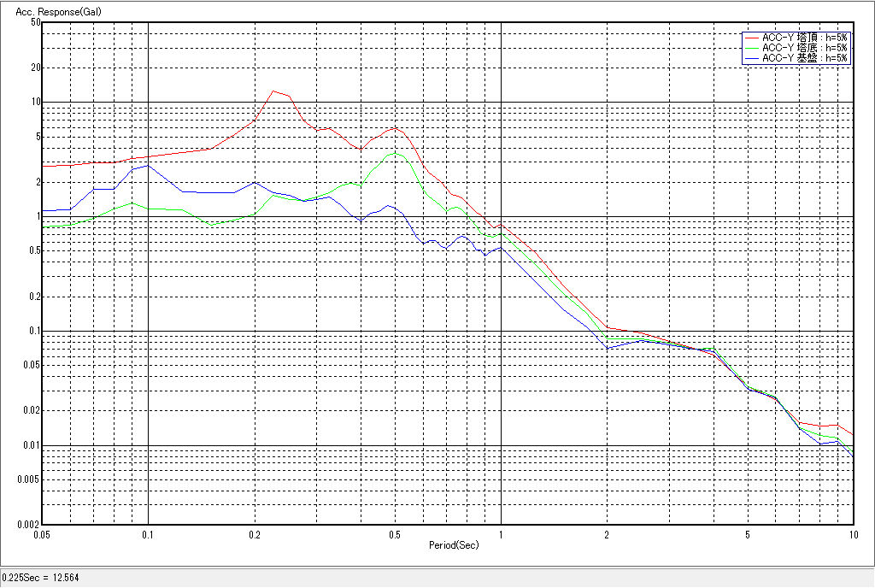This screenshot has height=588, width=875.
Task: Select the ACC-Y 塔底 h=5% legend entry
Action: [804, 48]
